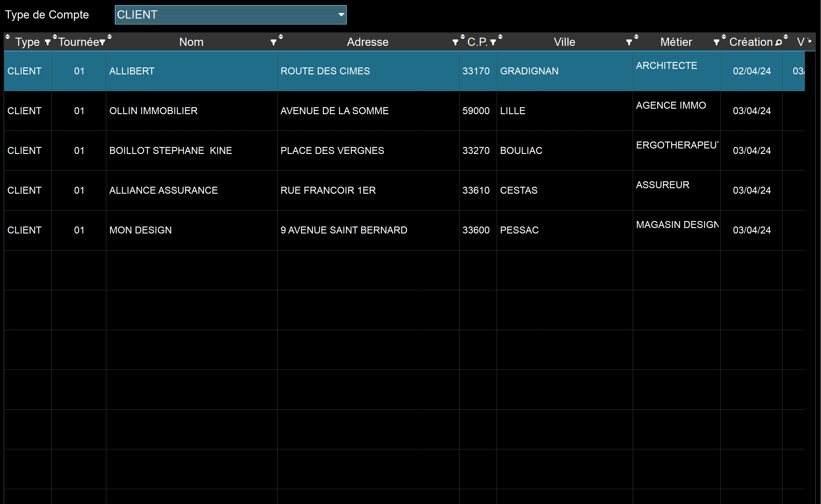Click the Métier column header

[676, 42]
